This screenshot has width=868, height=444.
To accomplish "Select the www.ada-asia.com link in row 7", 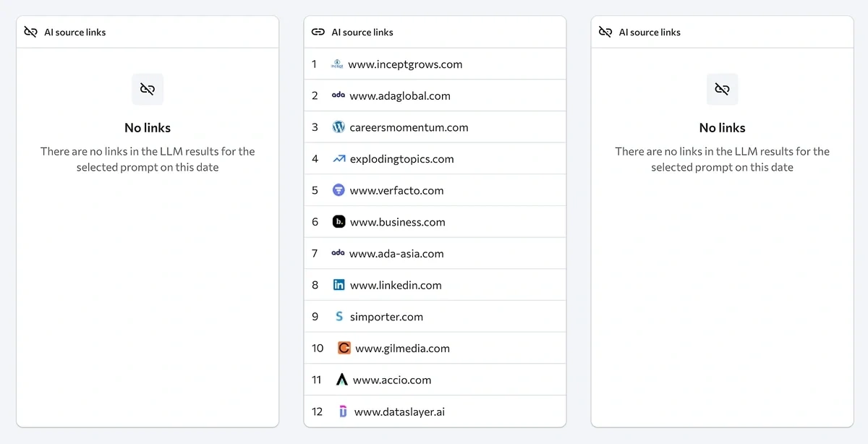I will pyautogui.click(x=396, y=254).
